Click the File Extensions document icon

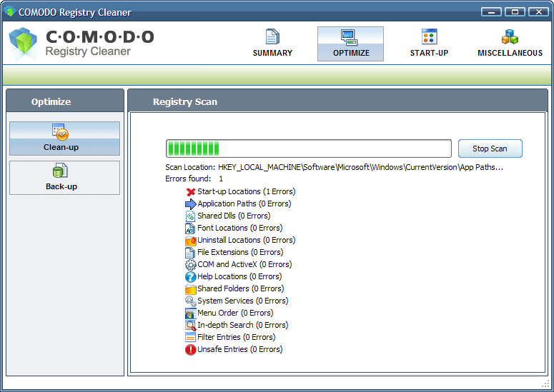(190, 253)
